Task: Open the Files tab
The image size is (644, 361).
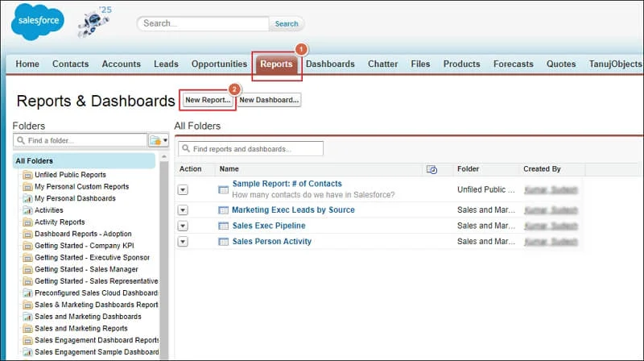Action: click(x=420, y=64)
